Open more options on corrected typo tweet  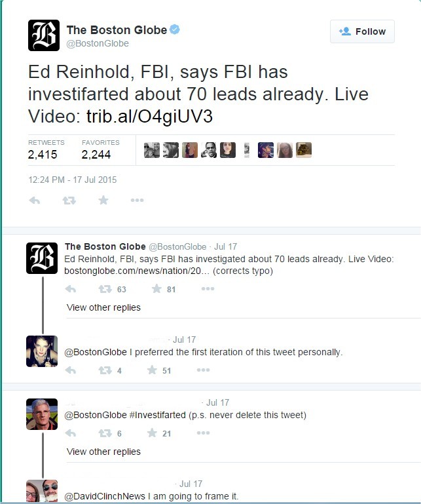(x=208, y=288)
